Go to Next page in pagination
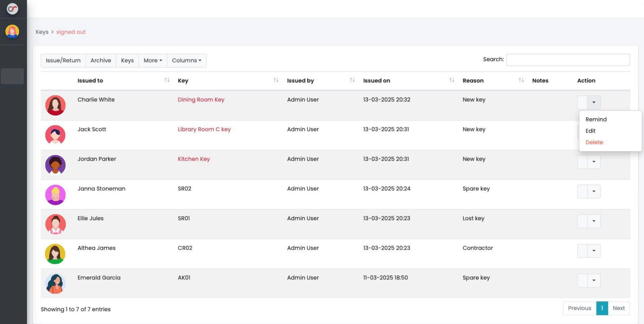 point(618,308)
